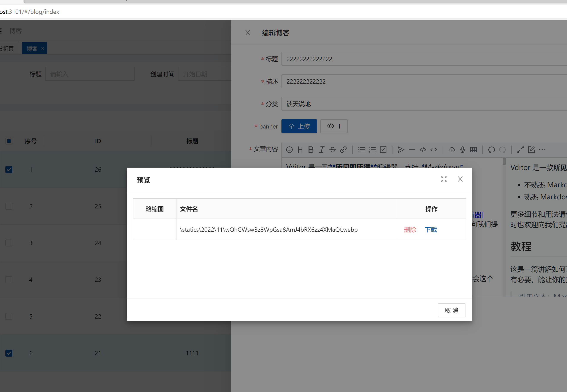Apply italic formatting in editor toolbar

pos(322,150)
